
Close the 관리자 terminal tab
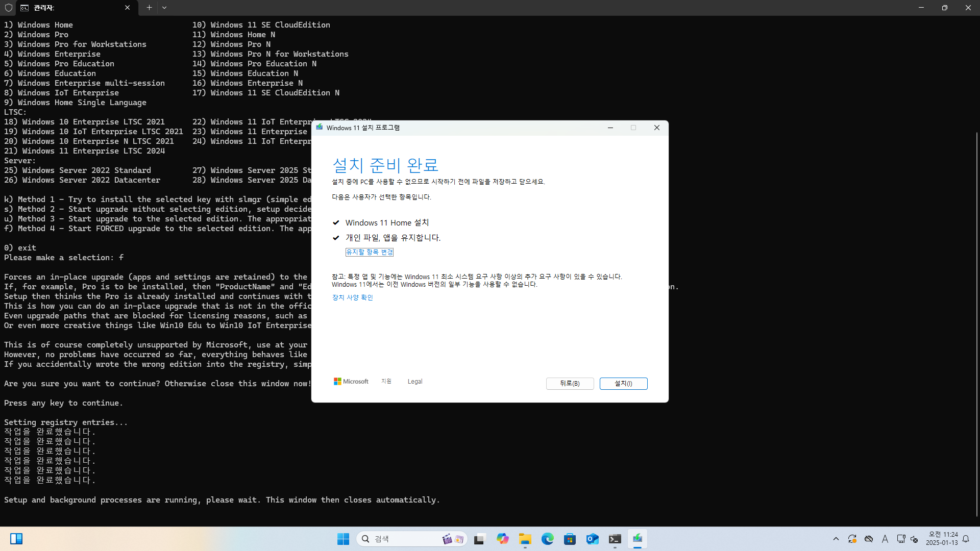pos(127,8)
